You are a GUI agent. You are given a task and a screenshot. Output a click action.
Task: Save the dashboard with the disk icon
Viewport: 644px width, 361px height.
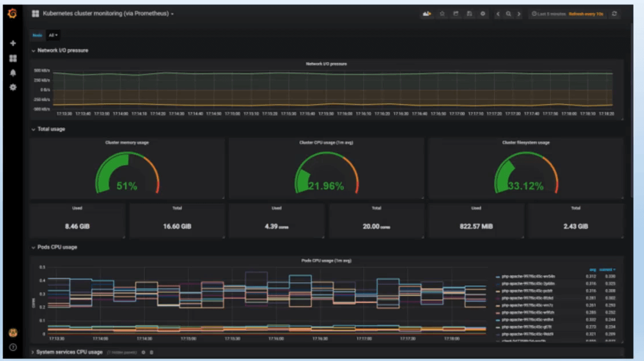pyautogui.click(x=469, y=14)
